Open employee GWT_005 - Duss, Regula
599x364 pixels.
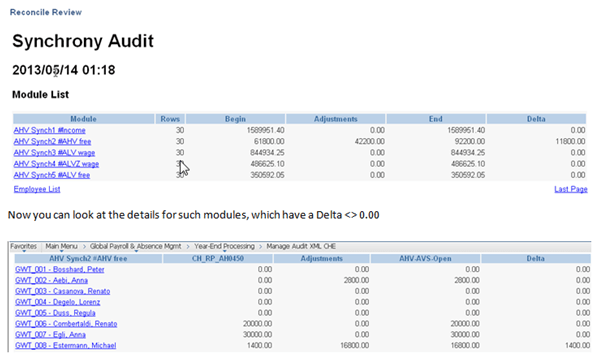55,313
